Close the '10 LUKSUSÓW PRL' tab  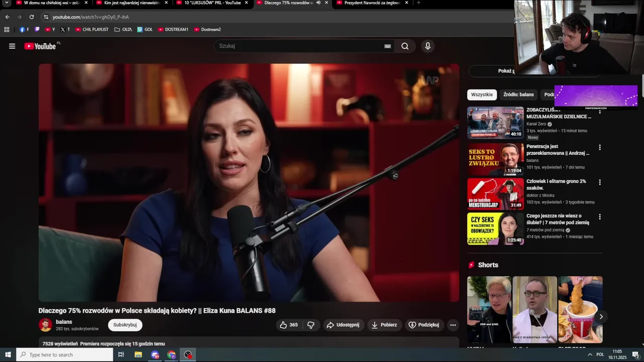[x=246, y=3]
